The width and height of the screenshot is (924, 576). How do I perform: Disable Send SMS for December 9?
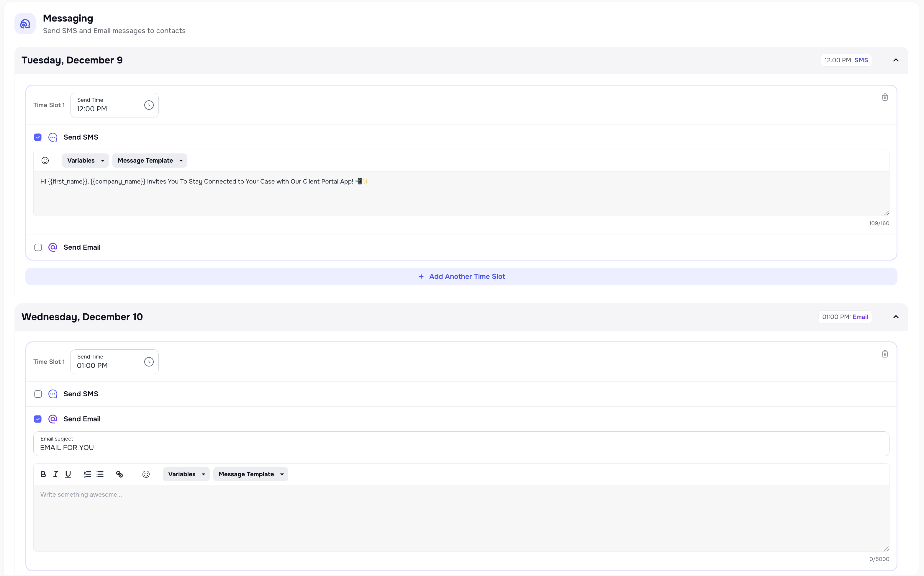38,137
